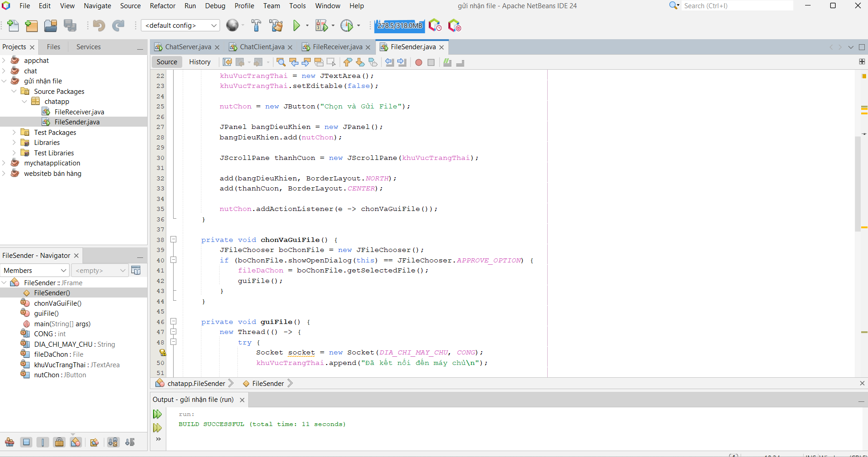This screenshot has width=868, height=457.
Task: Collapse the chonVaGuiFile method code fold
Action: 173,239
